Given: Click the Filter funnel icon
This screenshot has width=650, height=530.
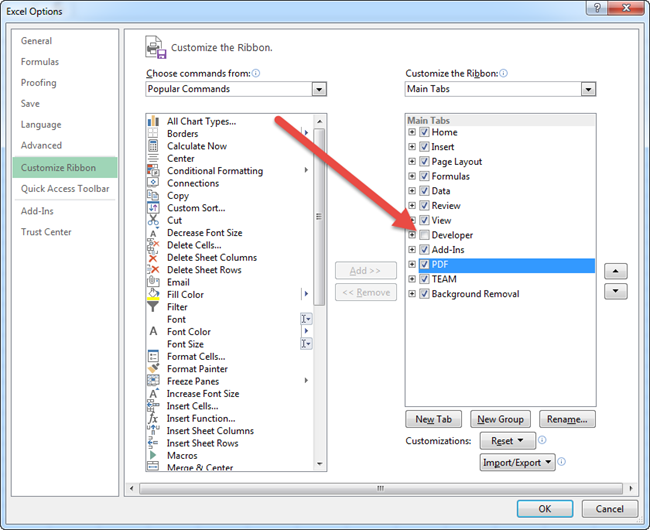Looking at the screenshot, I should pos(153,307).
